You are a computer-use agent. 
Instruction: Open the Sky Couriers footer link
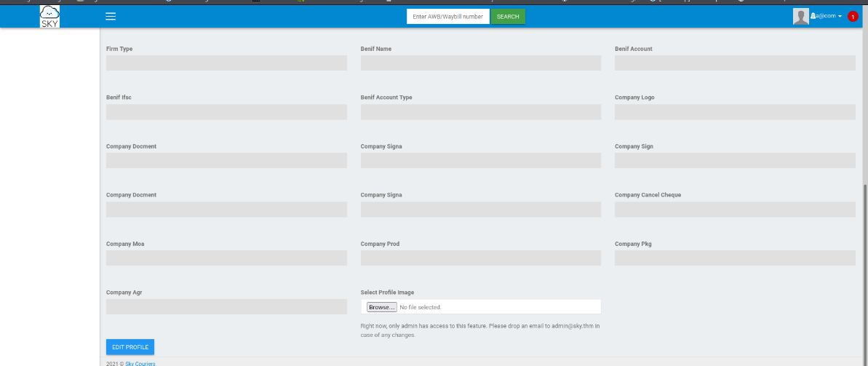pos(140,363)
